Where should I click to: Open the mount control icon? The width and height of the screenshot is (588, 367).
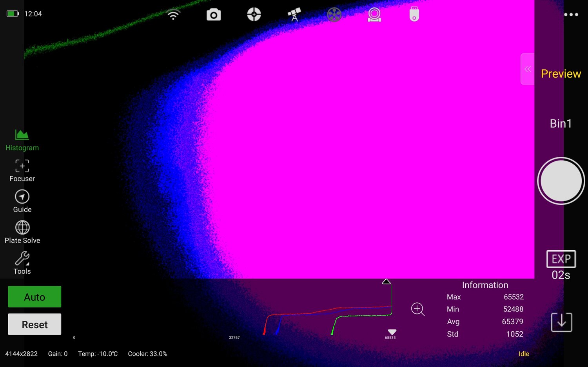point(374,14)
